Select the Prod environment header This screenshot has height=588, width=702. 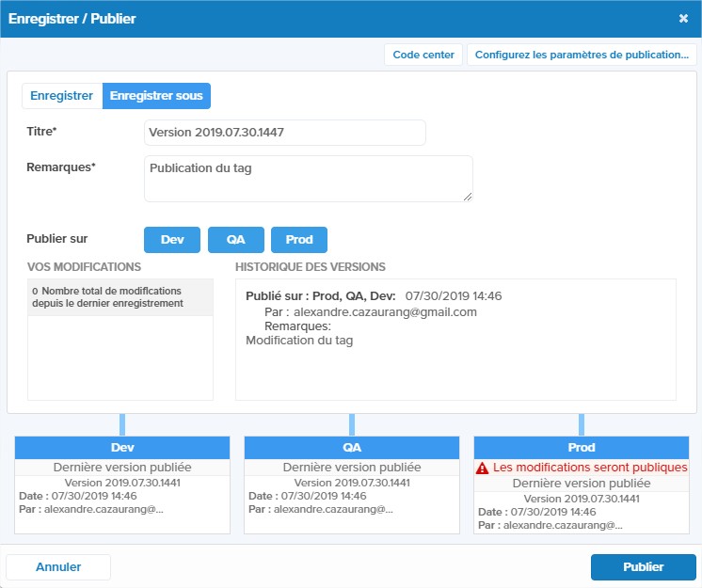point(582,448)
